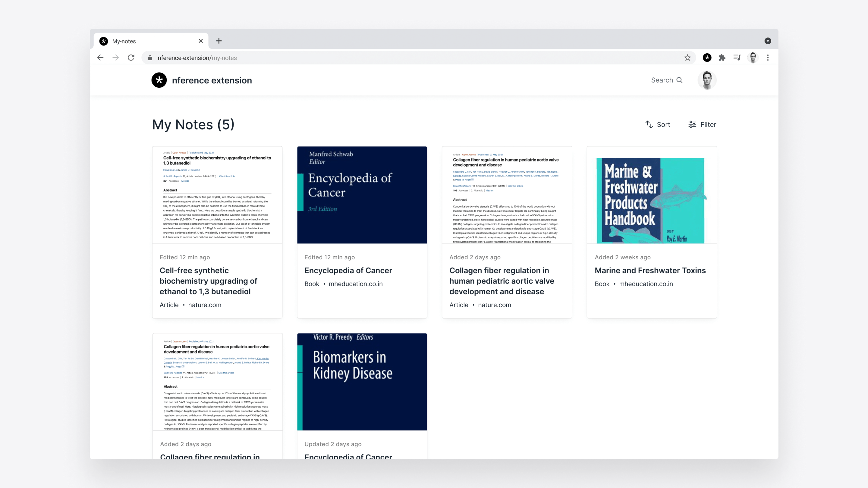Bookmark this page with star icon
This screenshot has height=488, width=868.
[x=687, y=58]
